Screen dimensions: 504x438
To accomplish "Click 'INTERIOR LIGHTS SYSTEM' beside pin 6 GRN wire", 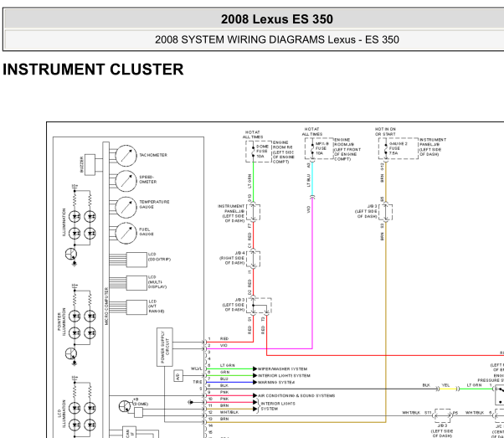I will [284, 376].
